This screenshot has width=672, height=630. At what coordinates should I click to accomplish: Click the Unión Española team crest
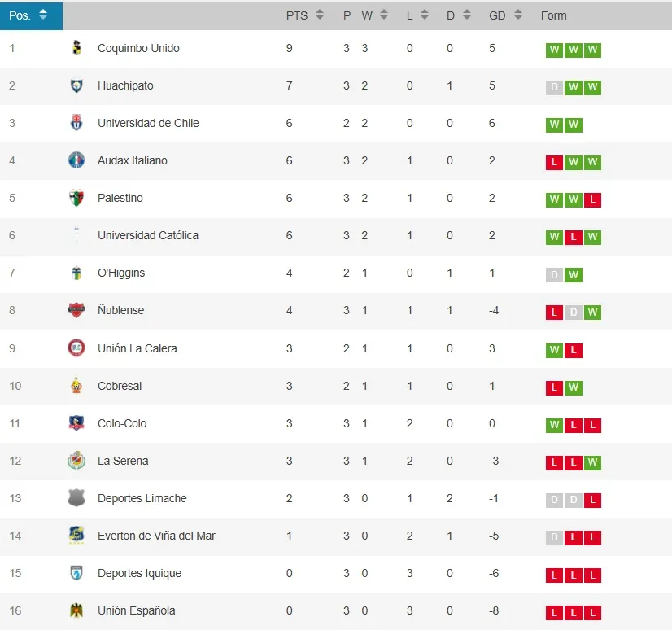[76, 610]
